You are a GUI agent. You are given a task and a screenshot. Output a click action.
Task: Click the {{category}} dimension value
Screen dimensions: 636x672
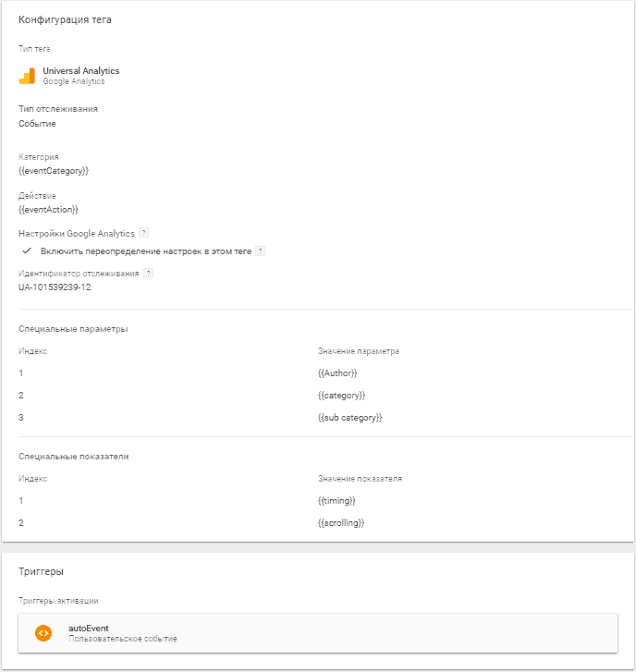341,396
